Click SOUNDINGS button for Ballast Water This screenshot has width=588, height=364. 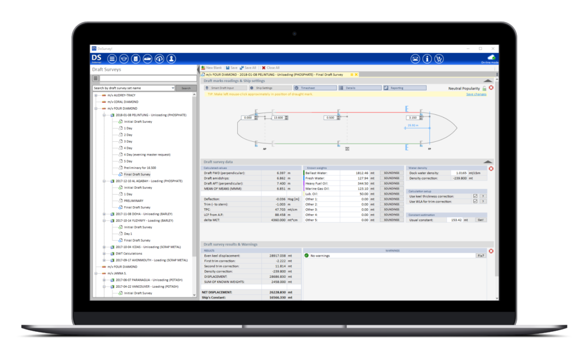391,172
